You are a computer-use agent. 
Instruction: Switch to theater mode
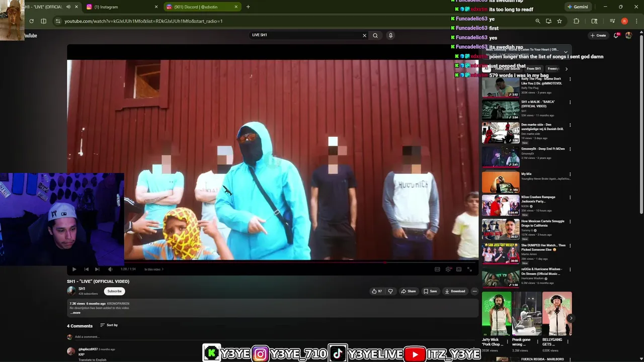click(459, 269)
